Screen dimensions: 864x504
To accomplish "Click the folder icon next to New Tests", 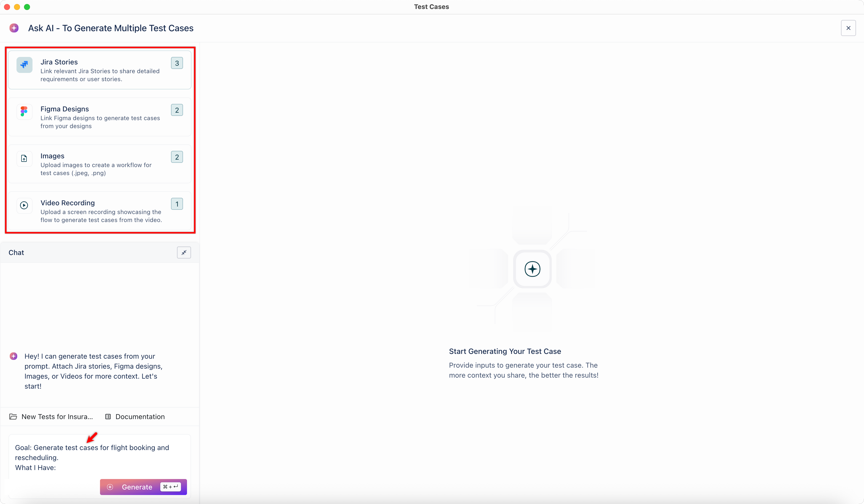I will pyautogui.click(x=13, y=417).
